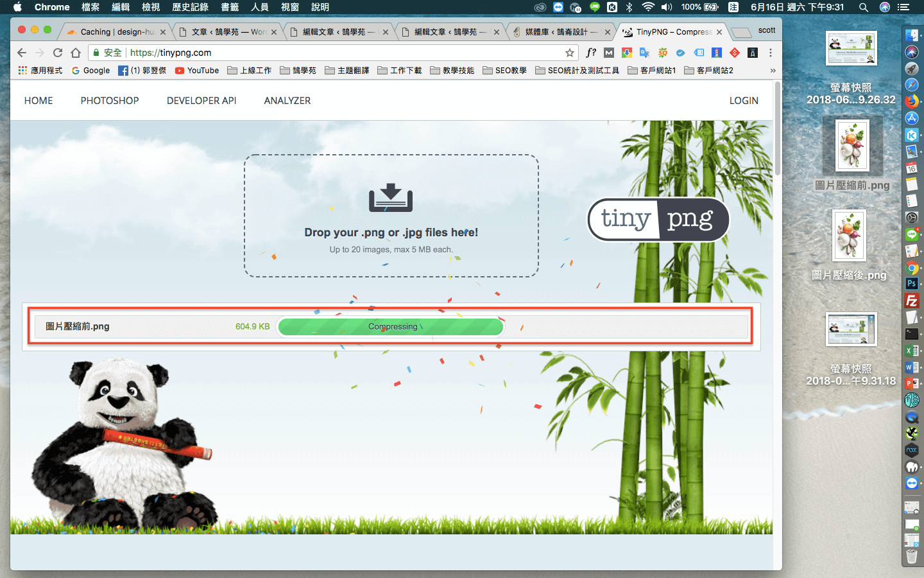
Task: Open the SEO教學 bookmark folder
Action: 505,71
